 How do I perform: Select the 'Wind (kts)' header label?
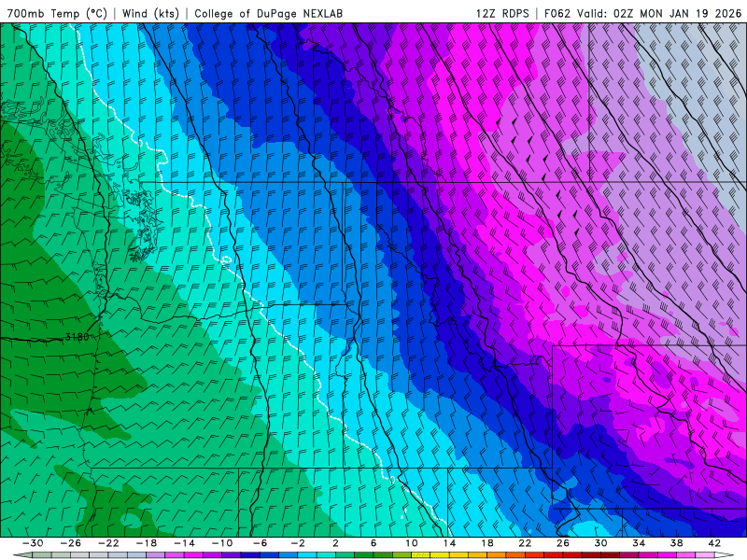coord(150,13)
